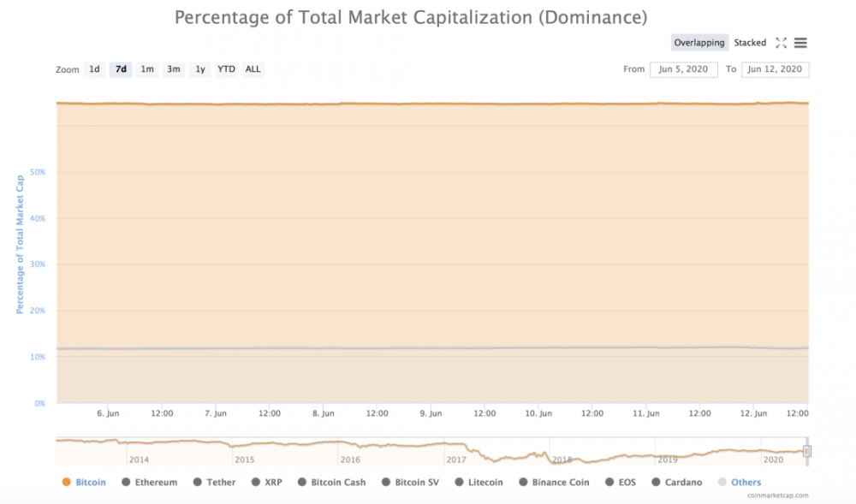
Task: Open the From date field
Action: tap(683, 69)
